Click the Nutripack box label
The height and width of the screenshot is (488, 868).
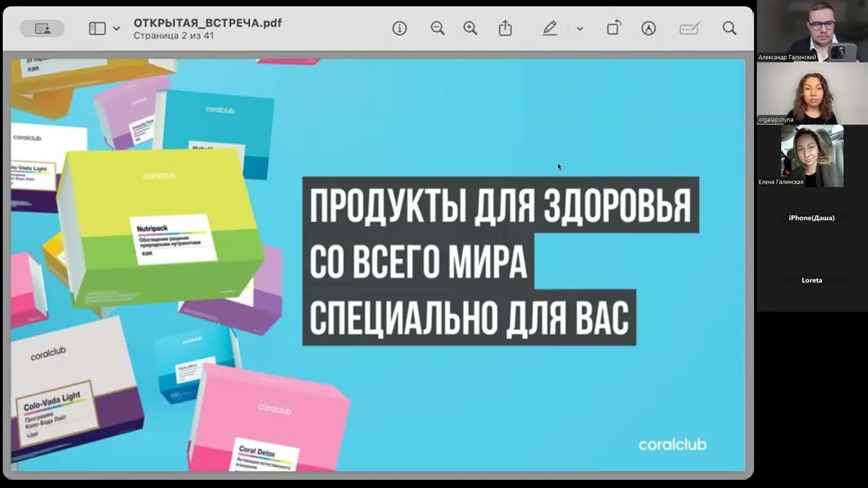tap(172, 239)
